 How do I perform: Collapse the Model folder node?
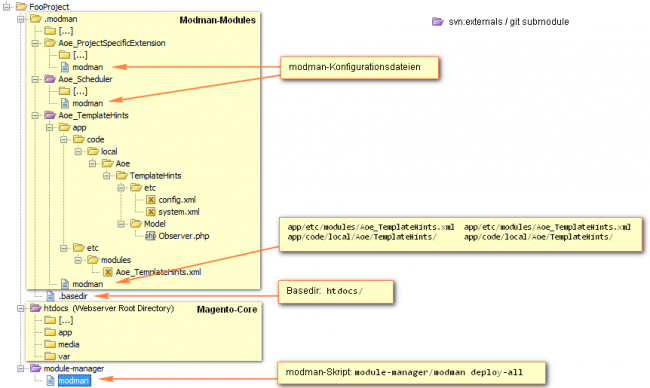121,224
